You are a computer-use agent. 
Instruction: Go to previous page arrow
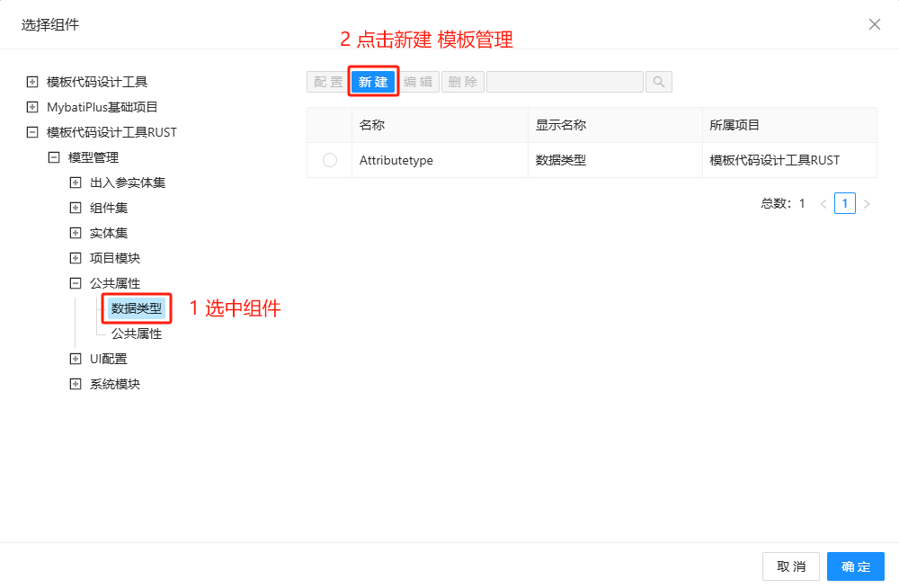823,204
